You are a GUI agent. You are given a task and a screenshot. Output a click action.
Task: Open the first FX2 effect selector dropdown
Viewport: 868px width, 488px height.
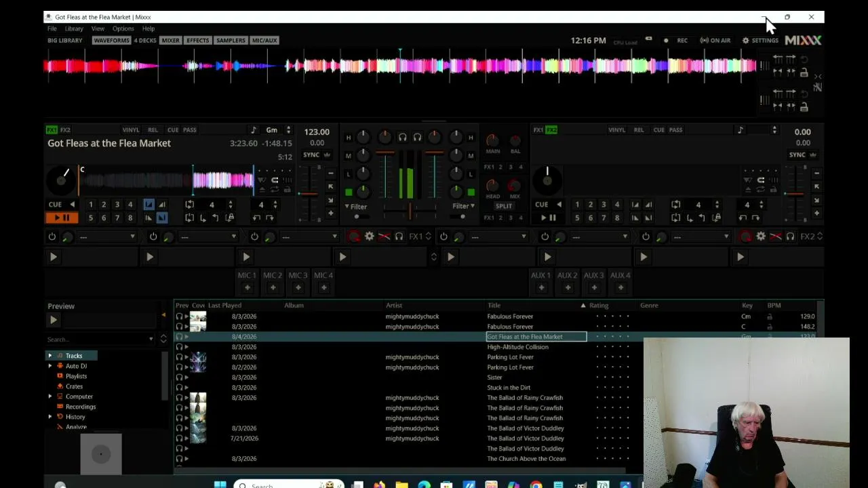coord(499,237)
